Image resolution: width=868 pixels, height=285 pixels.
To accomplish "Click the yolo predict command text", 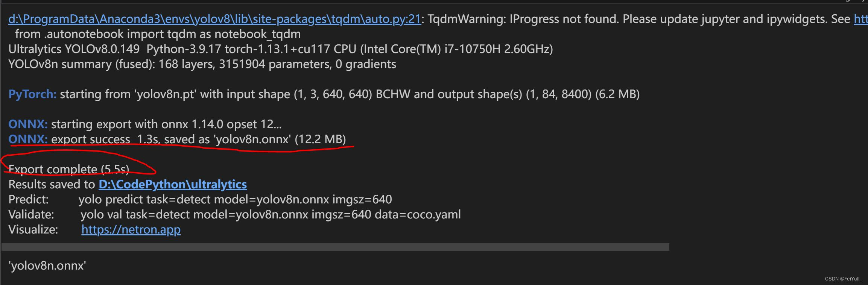I will point(235,199).
